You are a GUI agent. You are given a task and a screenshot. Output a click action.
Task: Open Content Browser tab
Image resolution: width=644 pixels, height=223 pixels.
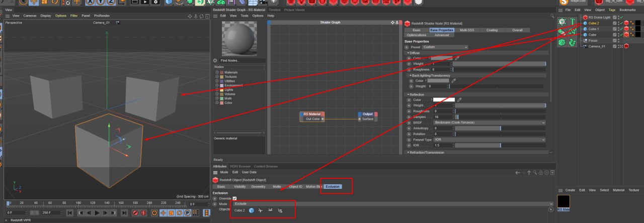click(x=266, y=166)
